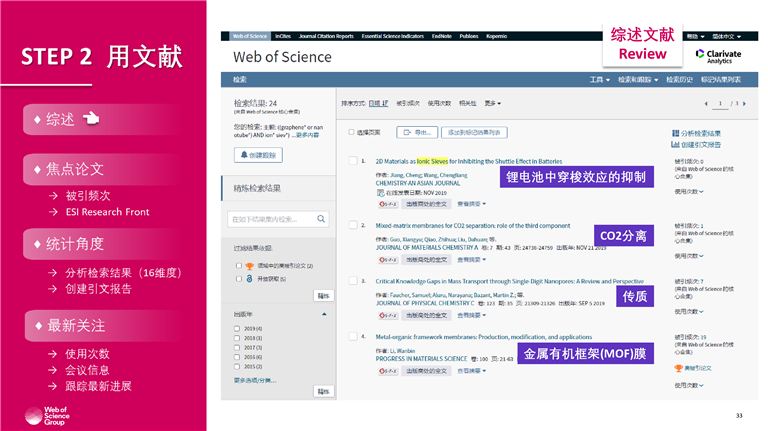Click the Analyze Results grid icon
Screen dimensions: 768x431
pos(675,133)
